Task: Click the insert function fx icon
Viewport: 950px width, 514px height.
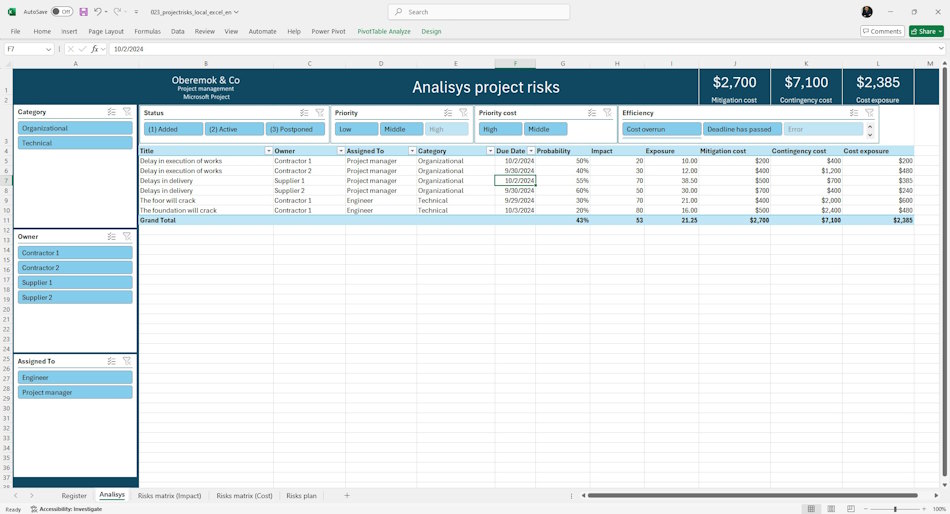Action: (x=95, y=49)
